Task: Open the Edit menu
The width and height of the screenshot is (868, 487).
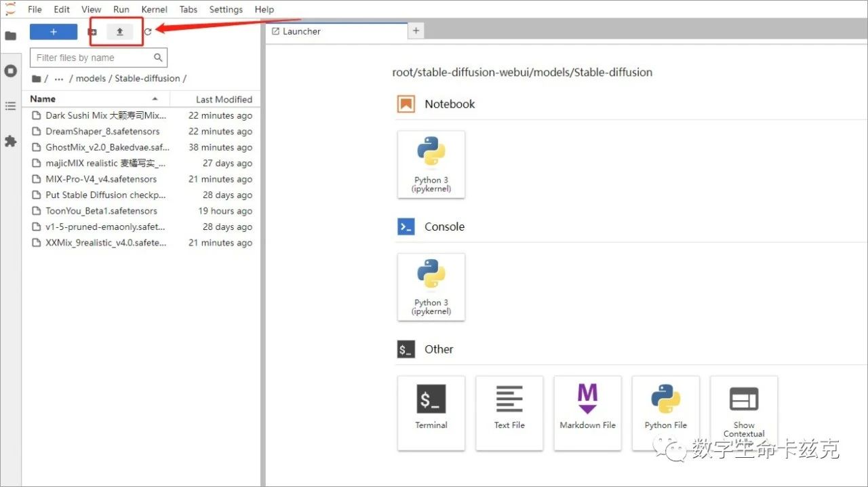Action: tap(62, 9)
